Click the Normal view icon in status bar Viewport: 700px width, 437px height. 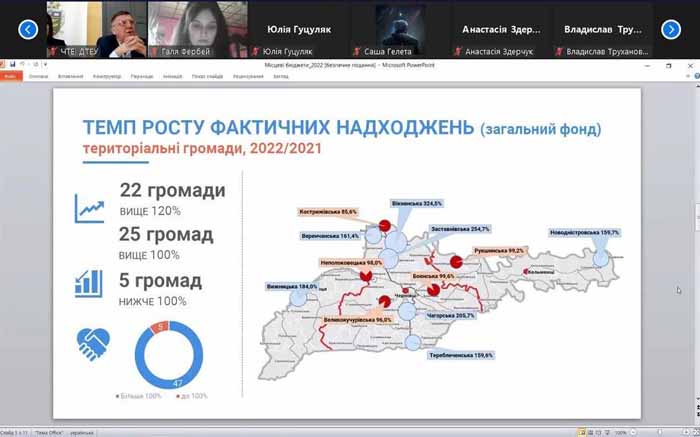pos(581,433)
